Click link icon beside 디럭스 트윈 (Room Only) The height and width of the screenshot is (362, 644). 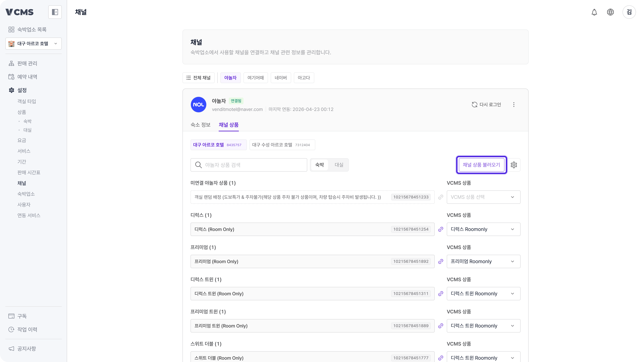440,294
